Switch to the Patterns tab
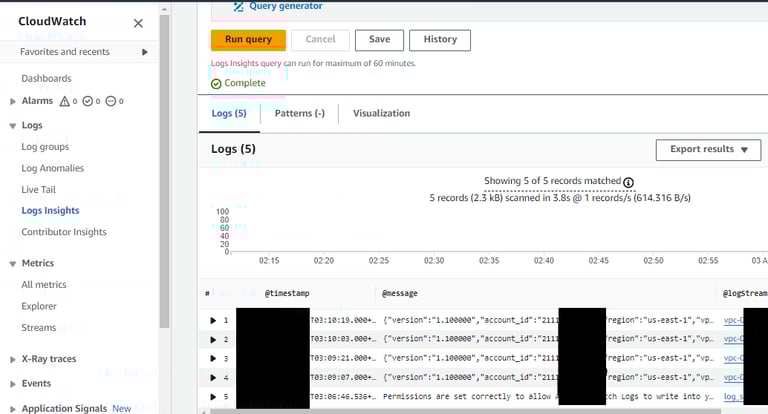 point(300,113)
